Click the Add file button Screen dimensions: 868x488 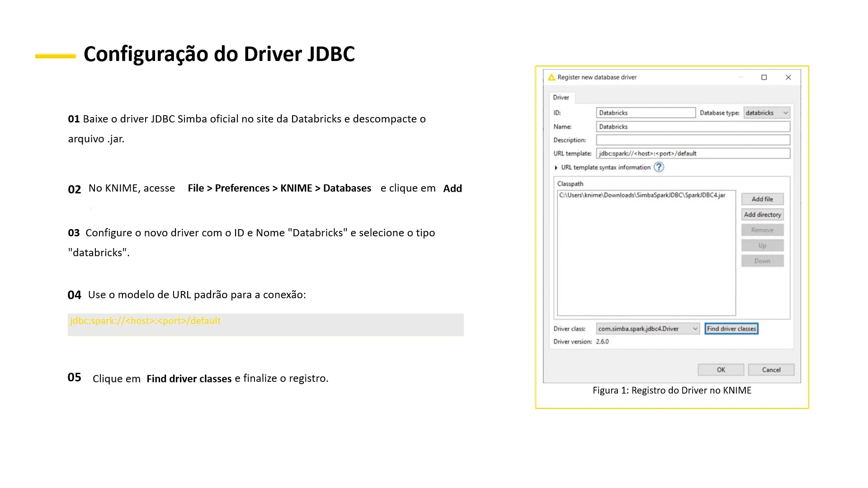[762, 199]
